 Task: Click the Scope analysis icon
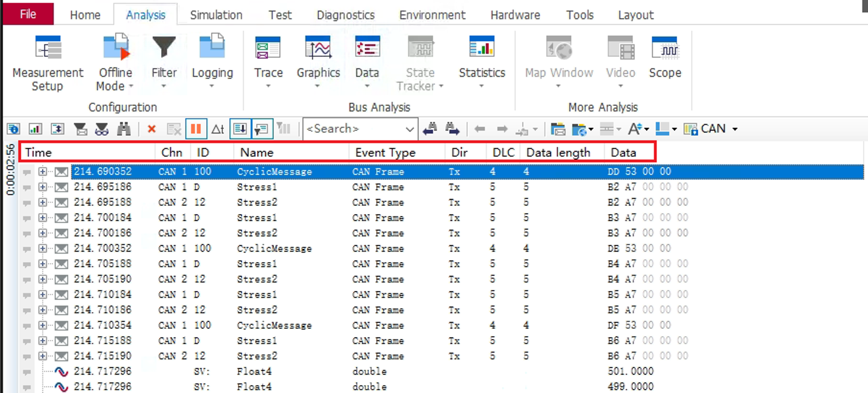click(664, 57)
